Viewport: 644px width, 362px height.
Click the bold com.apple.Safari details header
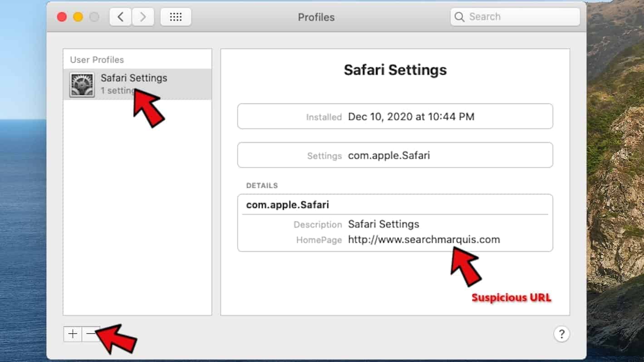(287, 205)
